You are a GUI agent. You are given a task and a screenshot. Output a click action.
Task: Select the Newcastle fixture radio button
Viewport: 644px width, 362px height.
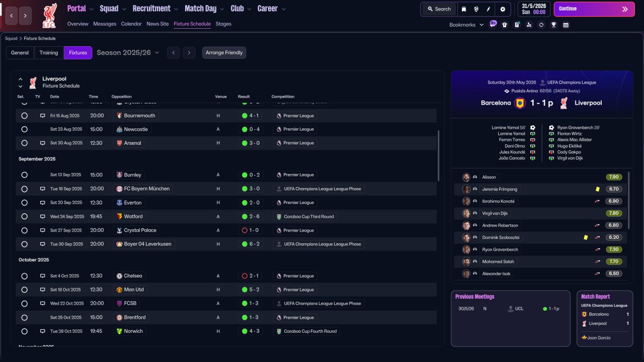[24, 129]
